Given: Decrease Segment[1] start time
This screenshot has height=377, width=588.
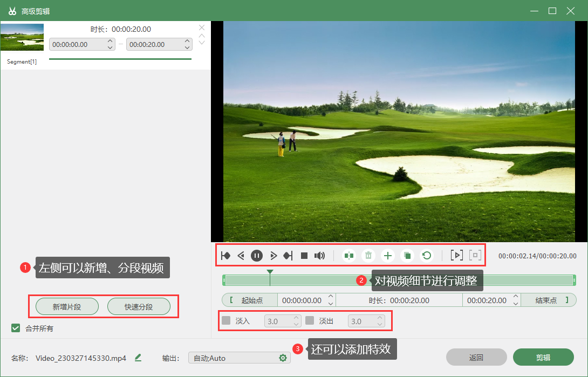Looking at the screenshot, I should tap(110, 47).
